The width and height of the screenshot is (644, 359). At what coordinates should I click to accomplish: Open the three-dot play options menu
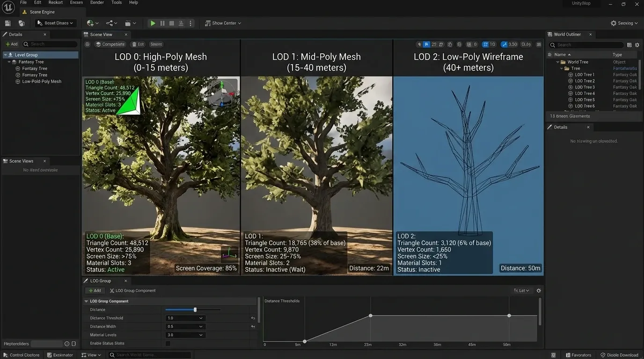190,23
